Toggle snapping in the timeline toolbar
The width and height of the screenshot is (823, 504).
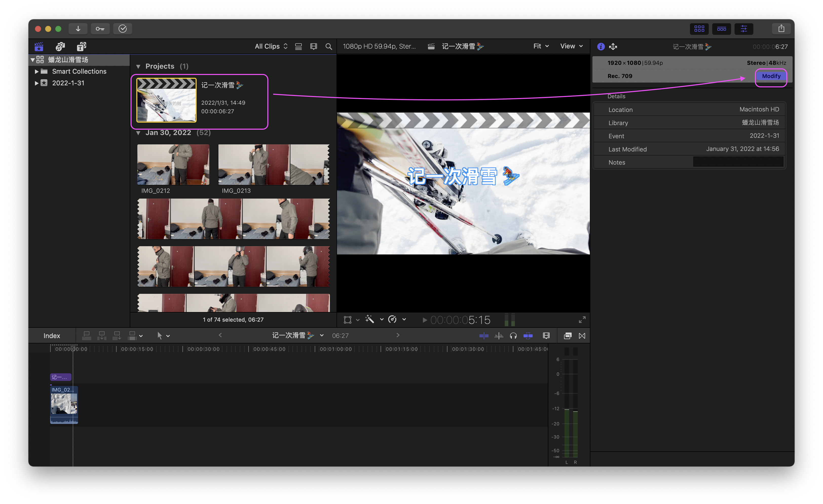pyautogui.click(x=528, y=336)
